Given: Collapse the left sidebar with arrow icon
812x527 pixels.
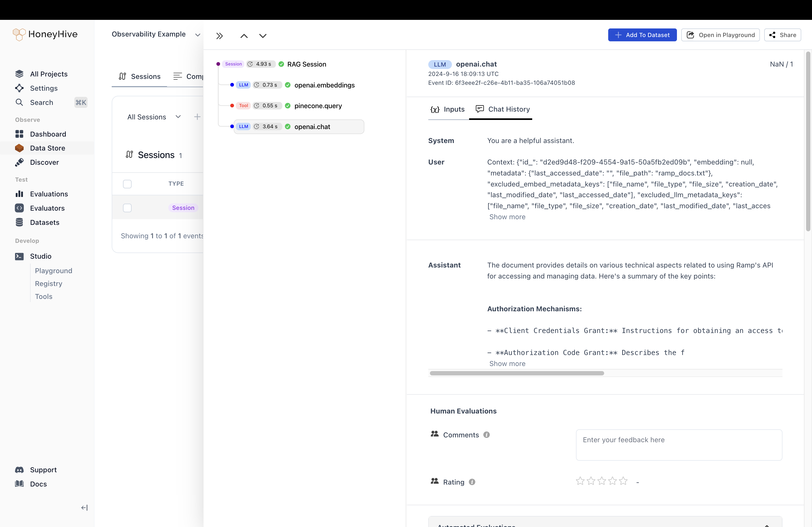Looking at the screenshot, I should point(84,508).
